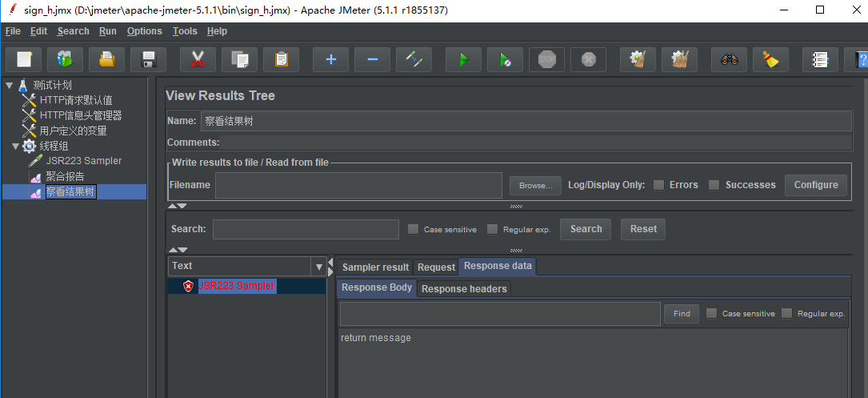Click the Save floppy disk icon
Image resolution: width=868 pixels, height=398 pixels.
148,60
